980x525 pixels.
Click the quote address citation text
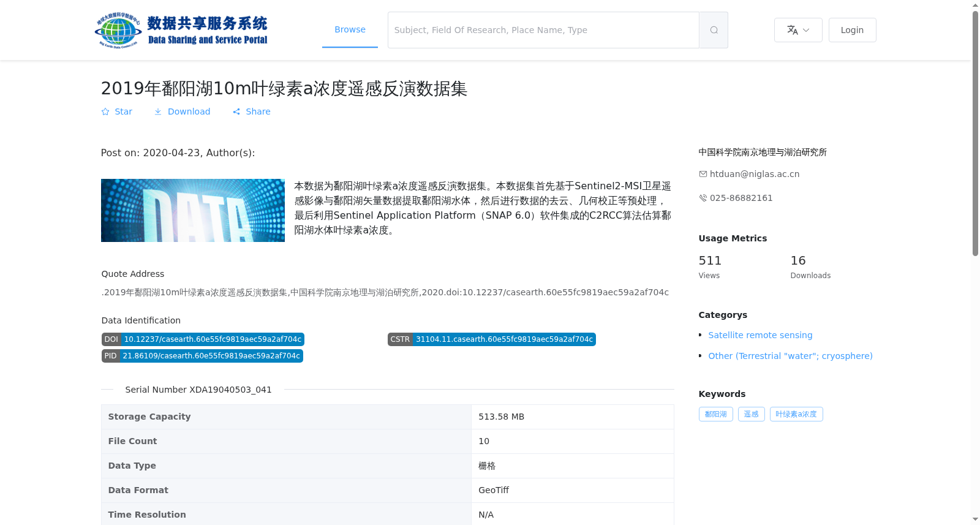pyautogui.click(x=385, y=292)
